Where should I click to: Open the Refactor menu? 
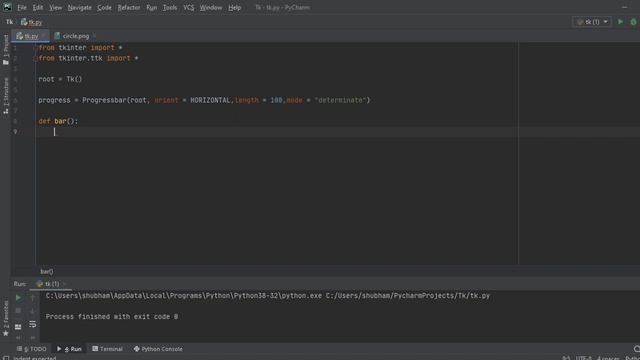coord(129,7)
